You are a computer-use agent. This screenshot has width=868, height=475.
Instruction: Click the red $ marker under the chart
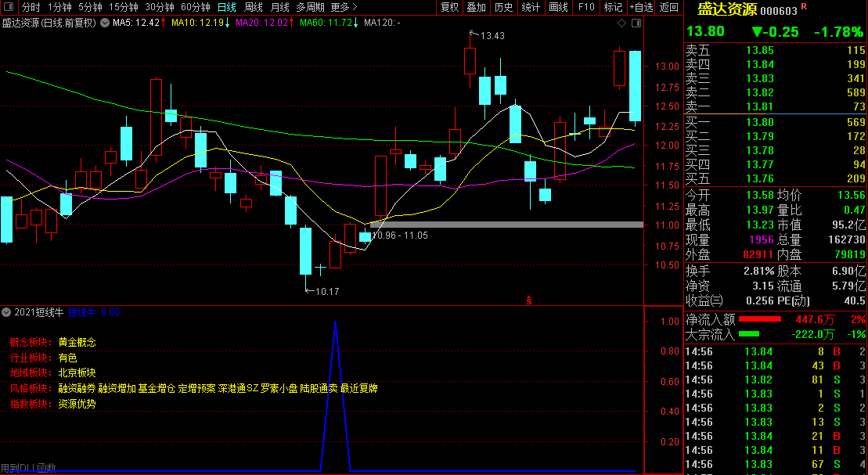point(529,300)
